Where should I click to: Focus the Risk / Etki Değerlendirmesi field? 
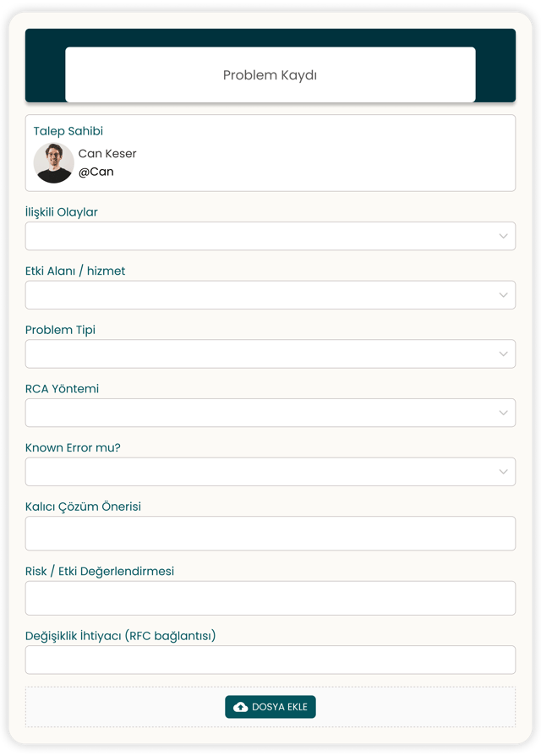[x=270, y=598]
